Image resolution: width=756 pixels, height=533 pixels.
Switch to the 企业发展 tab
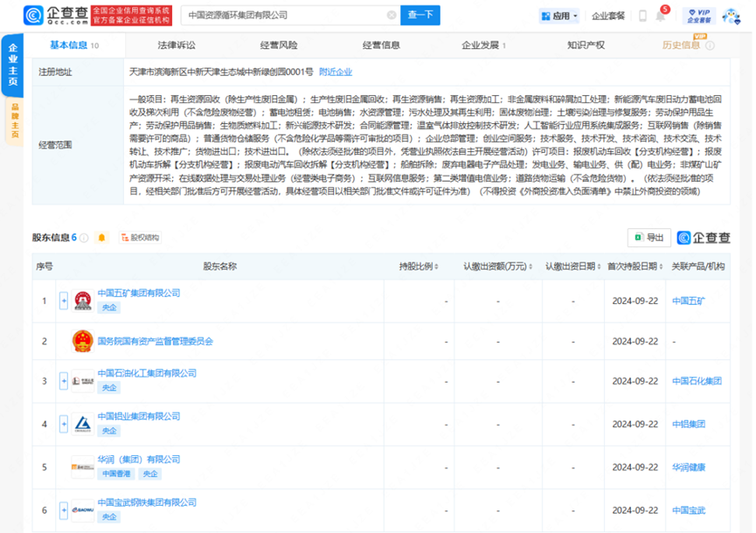pyautogui.click(x=483, y=45)
